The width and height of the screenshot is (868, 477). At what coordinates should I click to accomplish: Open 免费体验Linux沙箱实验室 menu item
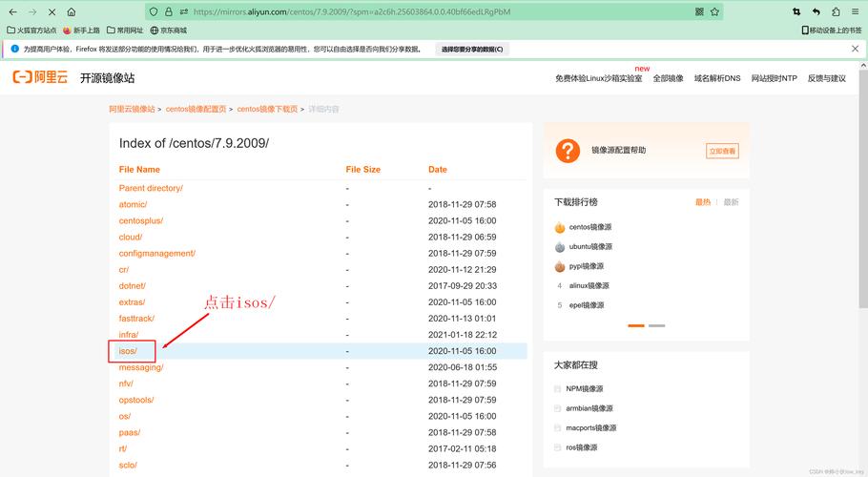click(598, 78)
